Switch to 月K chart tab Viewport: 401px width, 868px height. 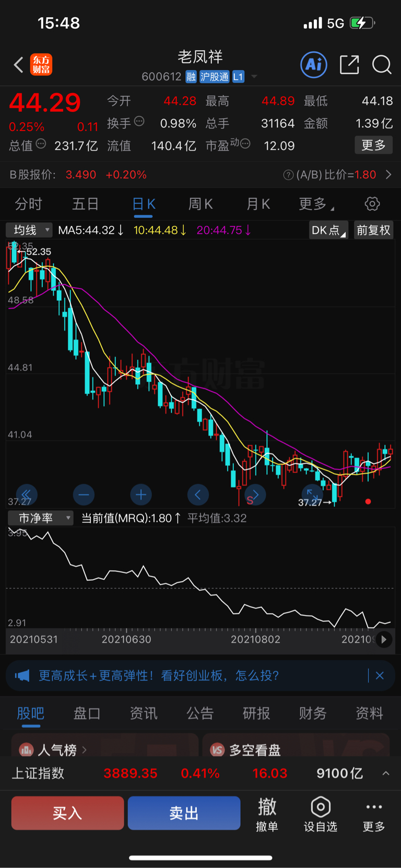[x=258, y=204]
